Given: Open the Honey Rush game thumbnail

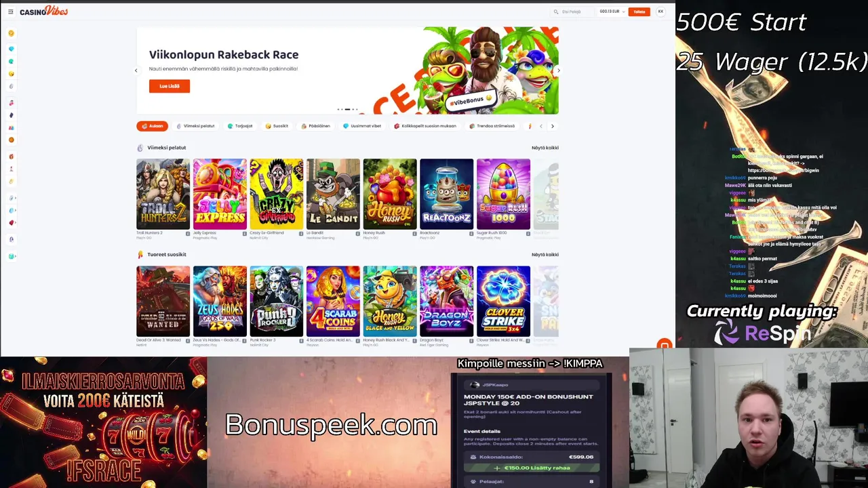Looking at the screenshot, I should [390, 195].
